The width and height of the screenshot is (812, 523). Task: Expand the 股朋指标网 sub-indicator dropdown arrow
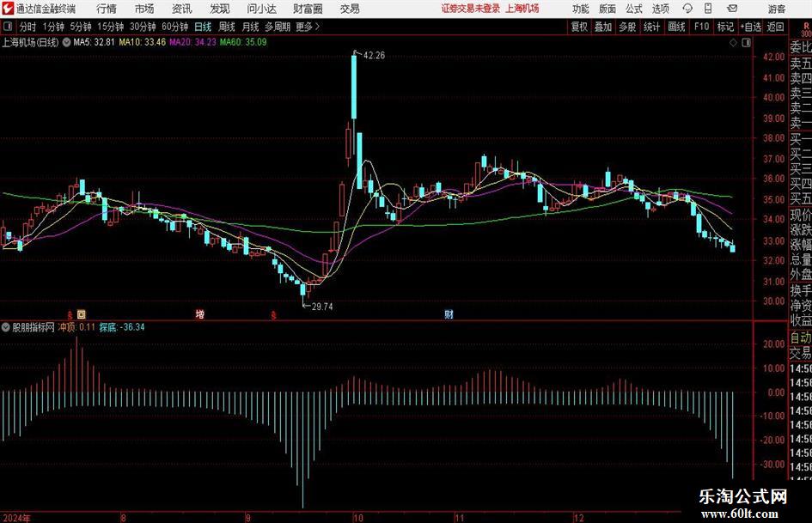tap(6, 327)
